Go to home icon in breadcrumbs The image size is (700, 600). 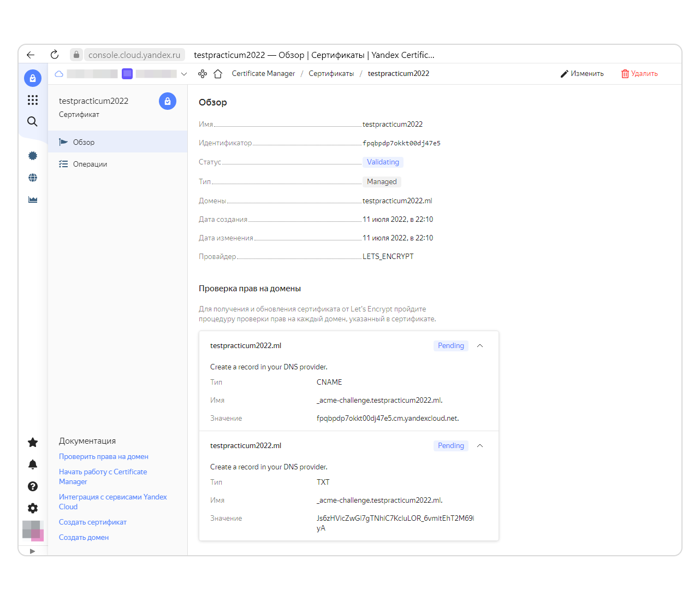(x=218, y=74)
